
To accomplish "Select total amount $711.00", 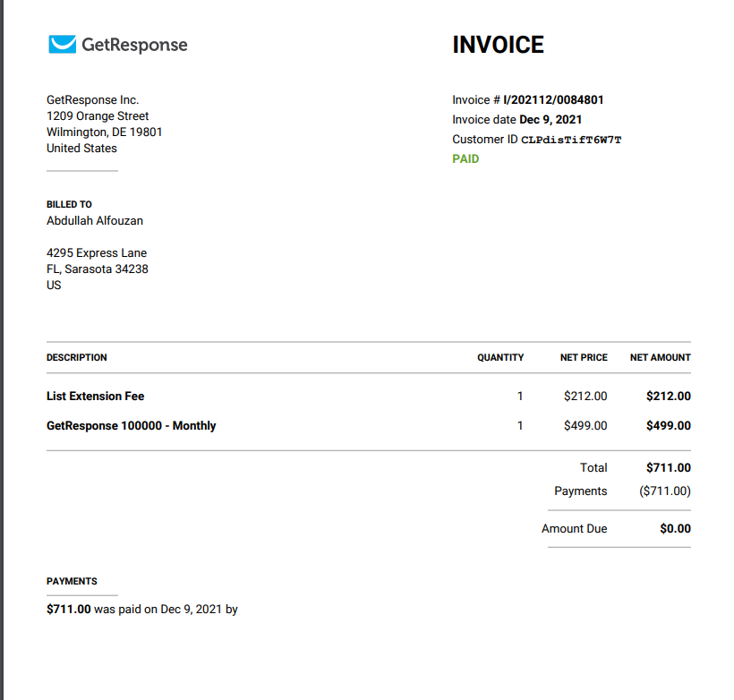I will 669,468.
